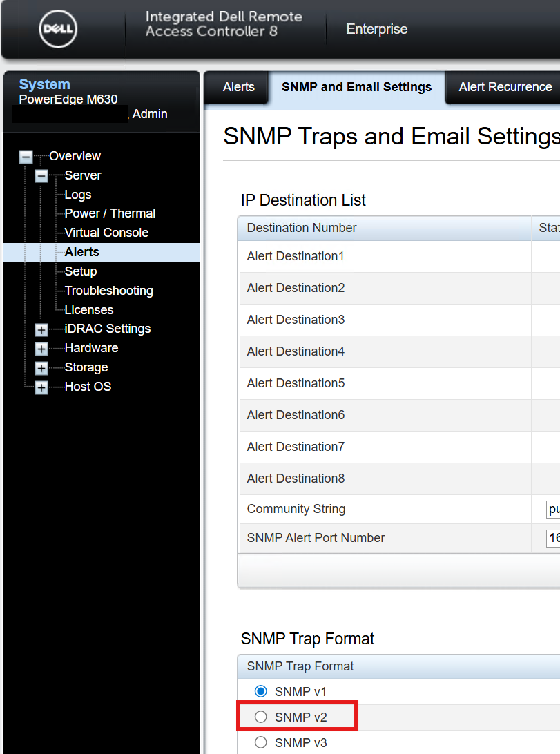
Task: Open Setup in the navigation tree
Action: [x=81, y=271]
